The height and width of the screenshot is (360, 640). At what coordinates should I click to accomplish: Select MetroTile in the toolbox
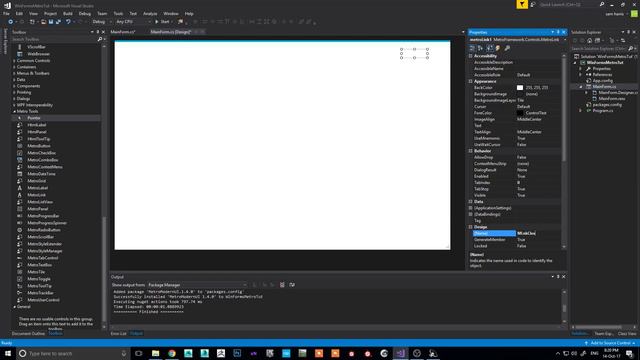pos(36,272)
